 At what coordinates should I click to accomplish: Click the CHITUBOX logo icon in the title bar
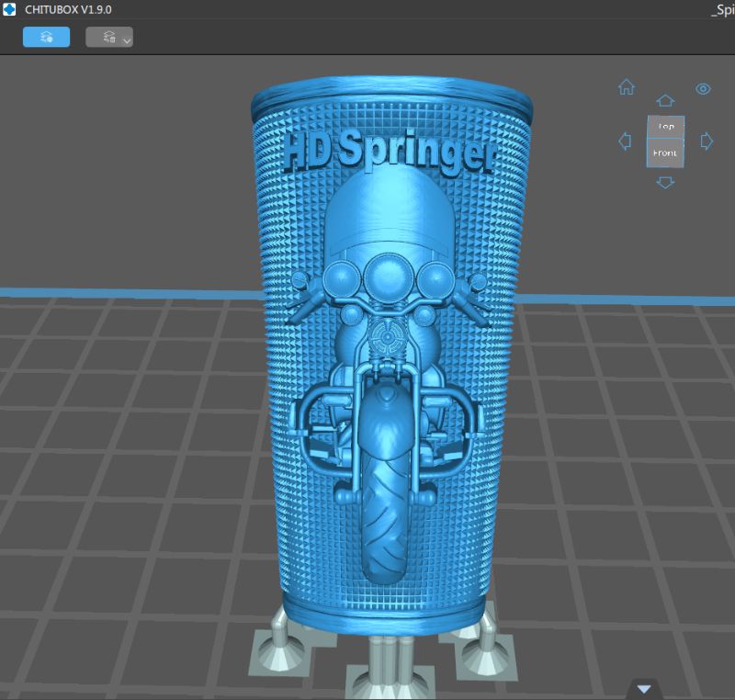9,9
